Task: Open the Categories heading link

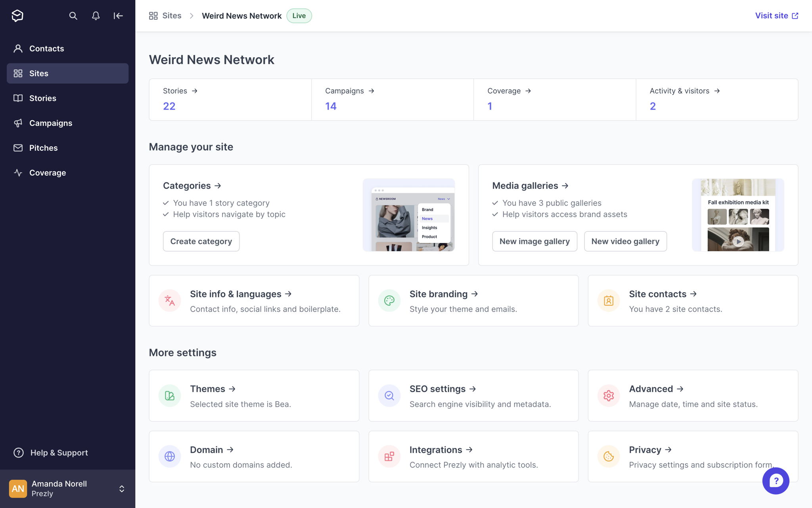Action: (192, 186)
